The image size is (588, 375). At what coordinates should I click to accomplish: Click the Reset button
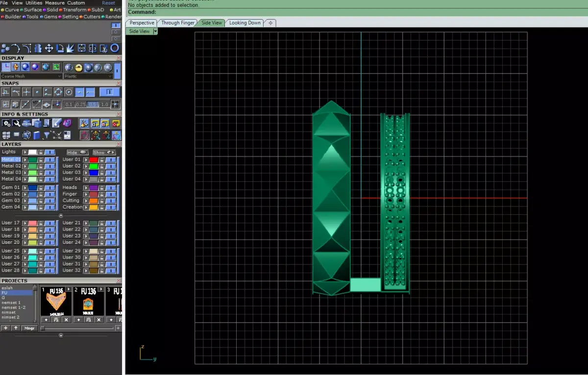point(108,3)
